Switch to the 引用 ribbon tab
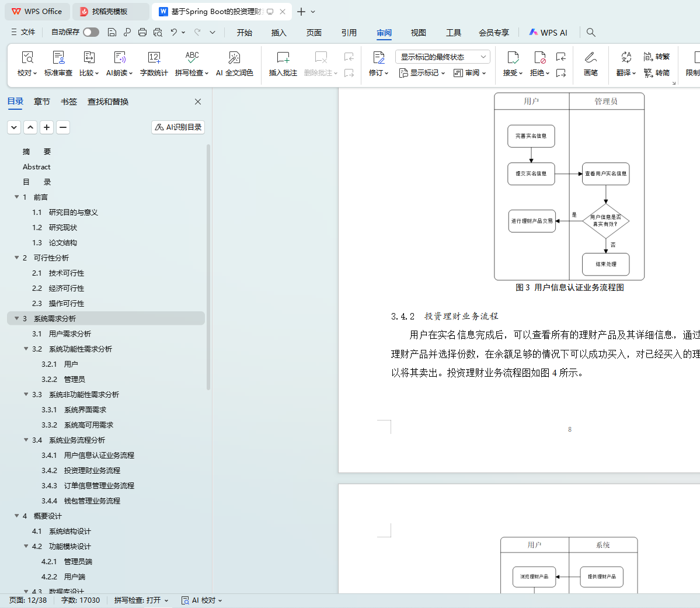 [x=349, y=33]
